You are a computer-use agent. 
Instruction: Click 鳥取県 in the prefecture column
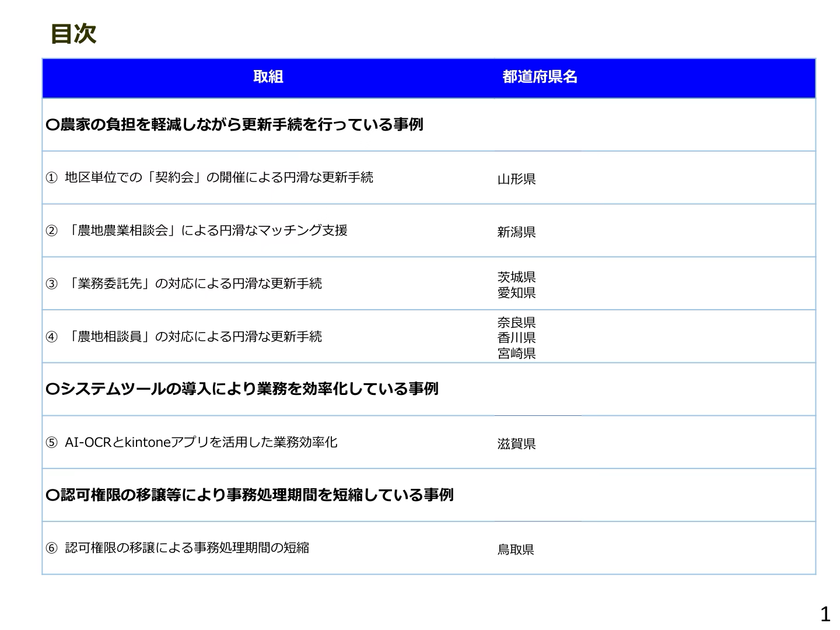tap(516, 549)
